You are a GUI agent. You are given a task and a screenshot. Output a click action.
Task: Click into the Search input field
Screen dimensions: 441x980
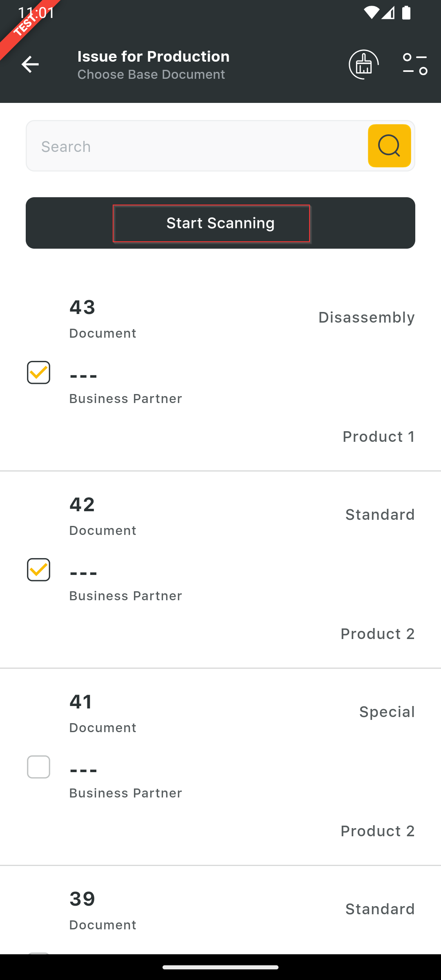coord(196,146)
